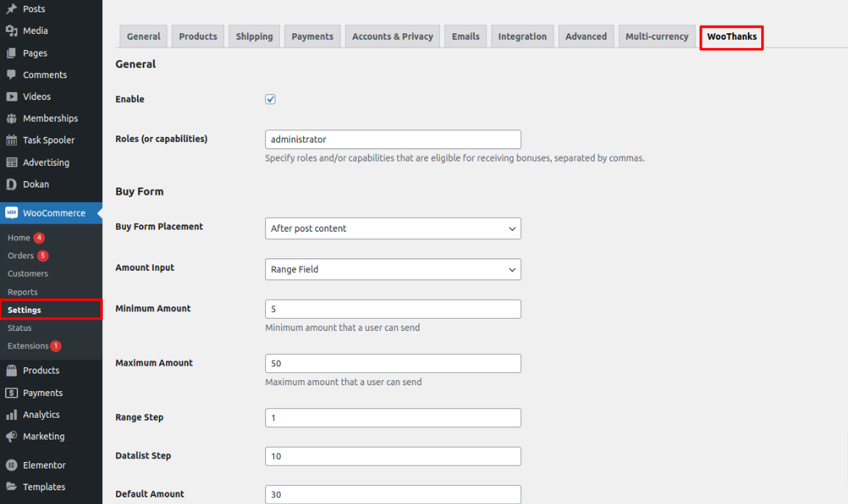The width and height of the screenshot is (848, 504).
Task: Click the Minimum Amount input field
Action: (392, 308)
